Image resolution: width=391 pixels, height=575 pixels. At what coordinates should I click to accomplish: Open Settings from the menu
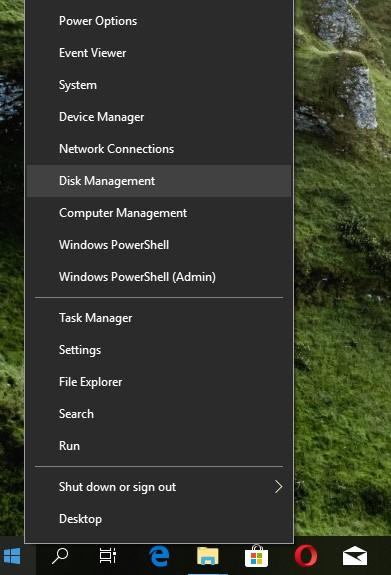click(x=159, y=350)
